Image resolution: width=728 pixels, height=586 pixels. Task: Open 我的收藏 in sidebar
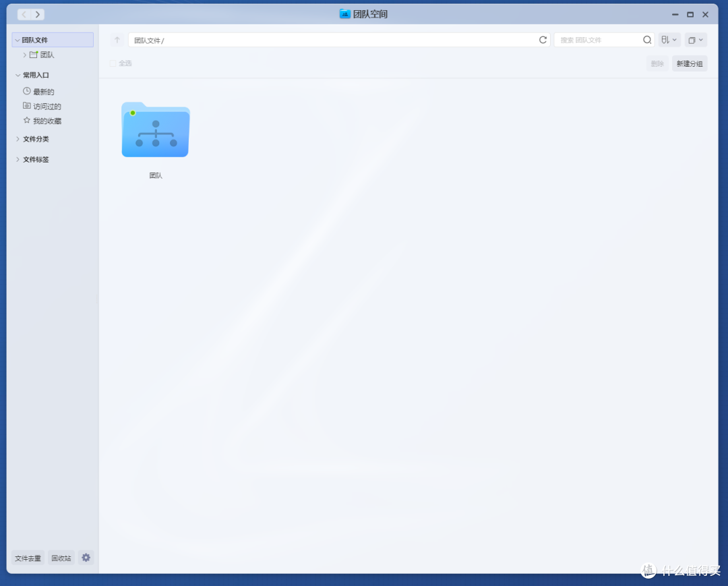47,121
